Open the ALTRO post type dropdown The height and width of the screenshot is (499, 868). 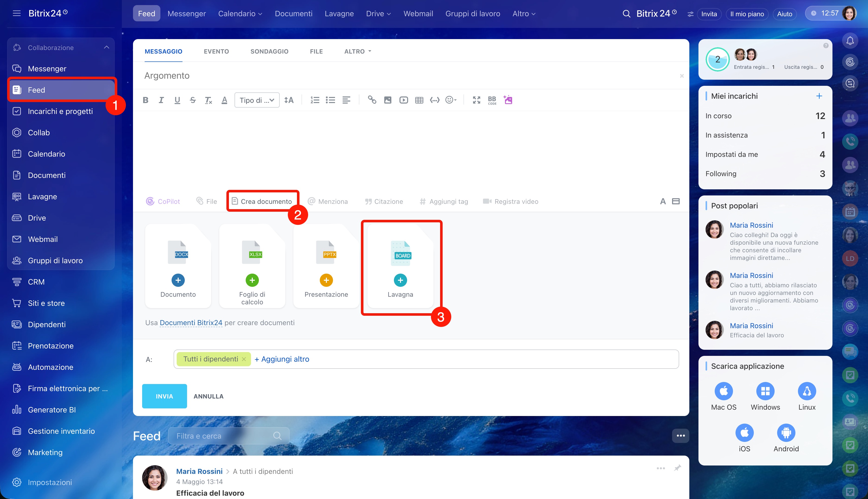(358, 52)
